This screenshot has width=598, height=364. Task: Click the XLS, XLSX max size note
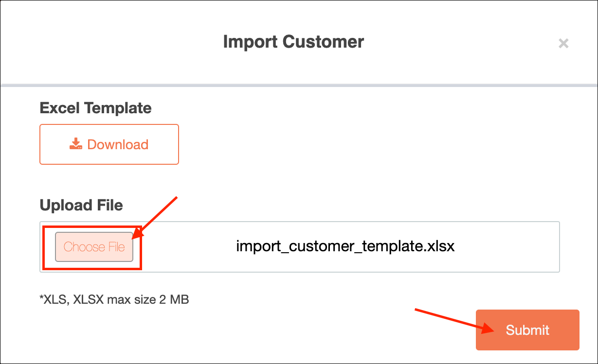(114, 299)
